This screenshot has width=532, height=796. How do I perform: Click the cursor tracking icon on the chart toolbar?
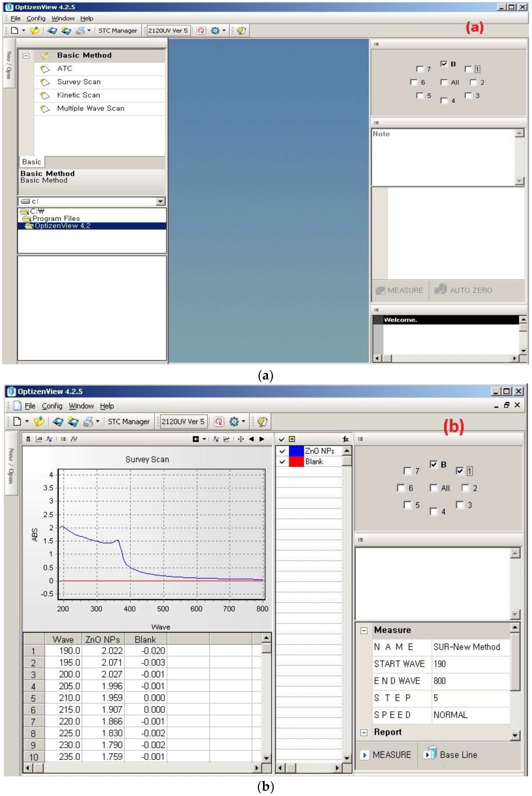tap(241, 439)
